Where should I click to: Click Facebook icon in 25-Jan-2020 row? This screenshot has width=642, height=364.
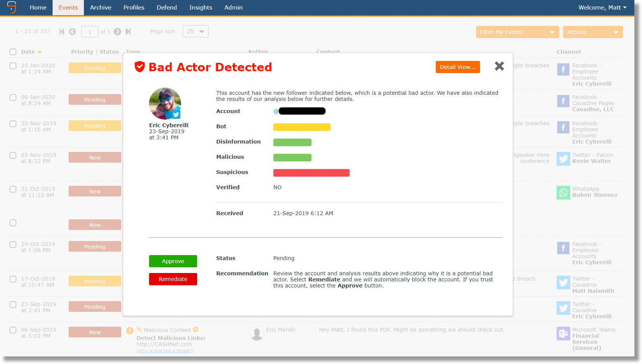(563, 69)
